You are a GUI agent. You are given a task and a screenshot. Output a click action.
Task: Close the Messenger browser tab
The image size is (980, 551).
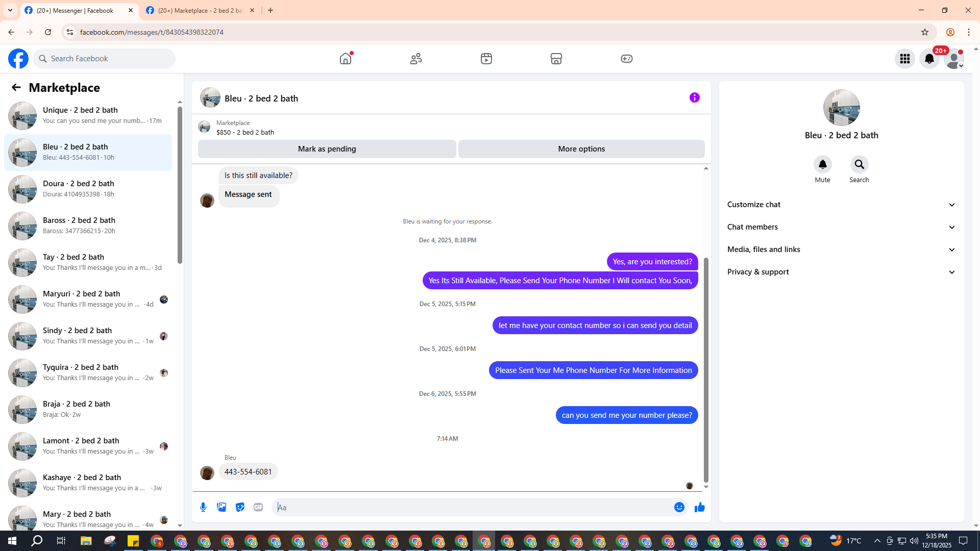click(131, 11)
